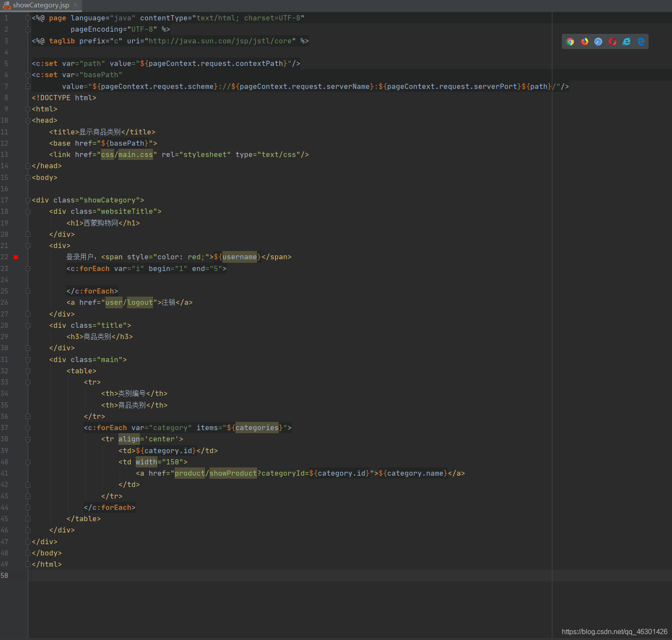Viewport: 672px width, 640px height.
Task: Click the product/showProduct href path
Action: tap(216, 473)
